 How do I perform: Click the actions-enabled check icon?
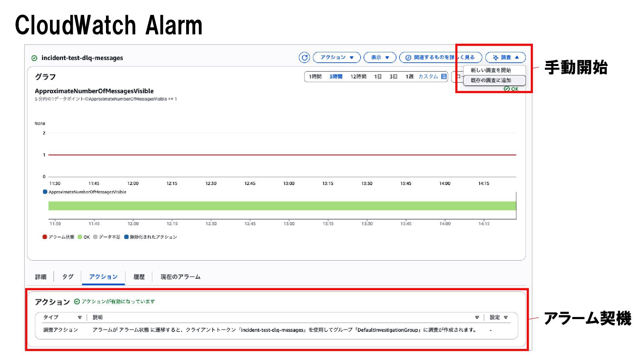77,302
